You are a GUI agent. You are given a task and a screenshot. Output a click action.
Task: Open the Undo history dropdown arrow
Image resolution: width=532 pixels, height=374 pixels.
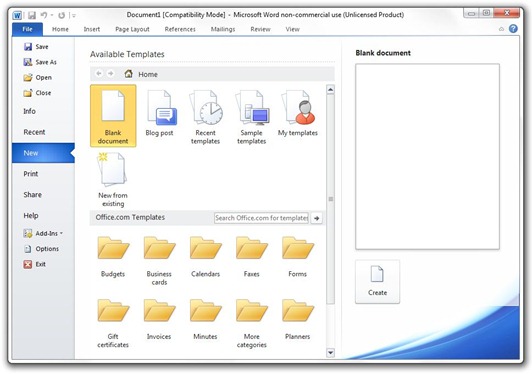(x=52, y=15)
